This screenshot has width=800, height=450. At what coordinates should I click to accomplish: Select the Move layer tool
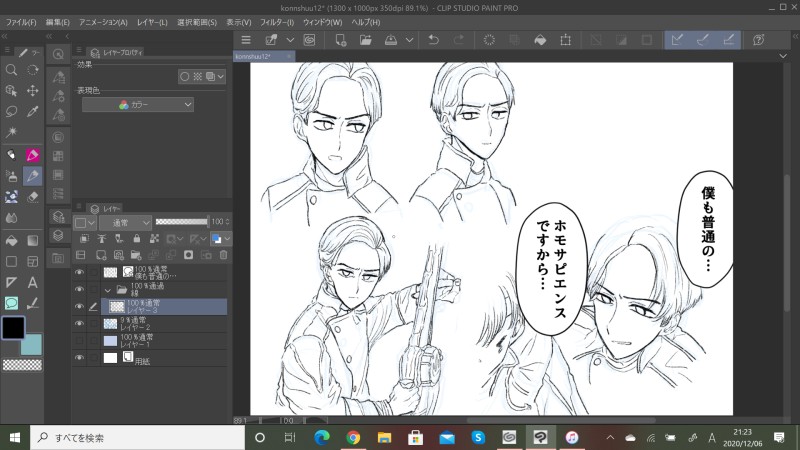(33, 91)
